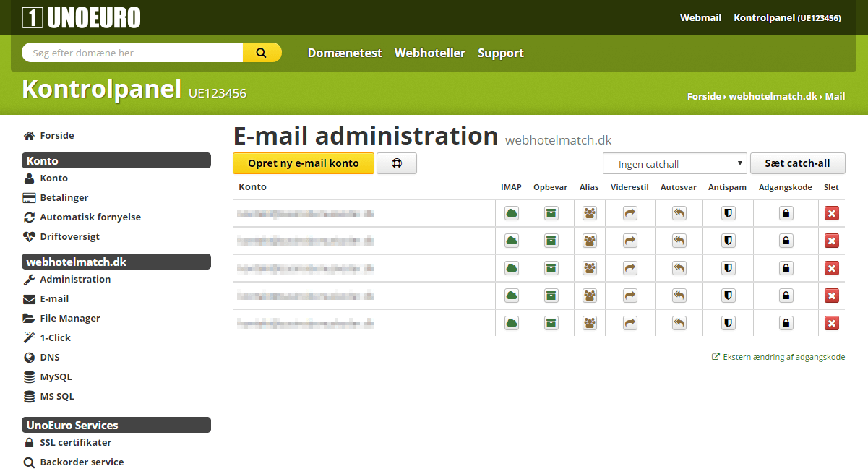Click the red Slet icon in third account row

(832, 268)
